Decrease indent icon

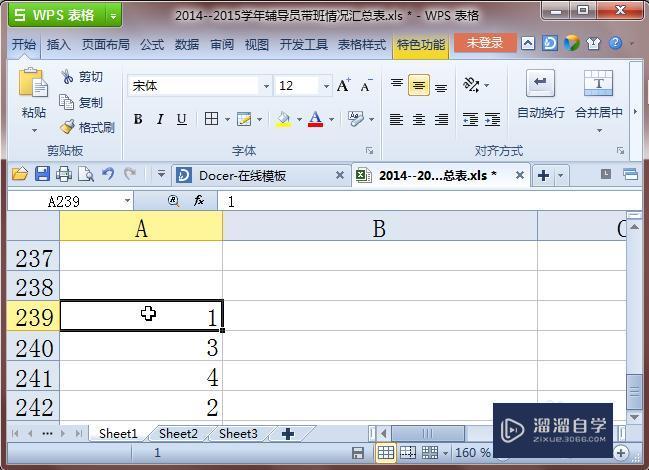tap(470, 119)
